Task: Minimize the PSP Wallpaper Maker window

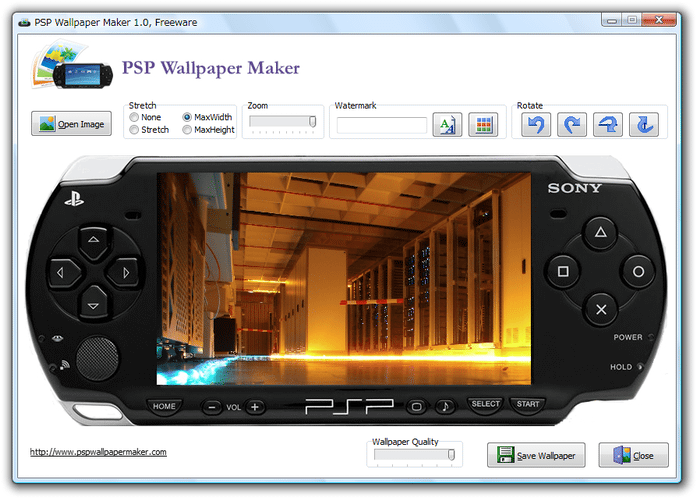Action: click(x=612, y=20)
